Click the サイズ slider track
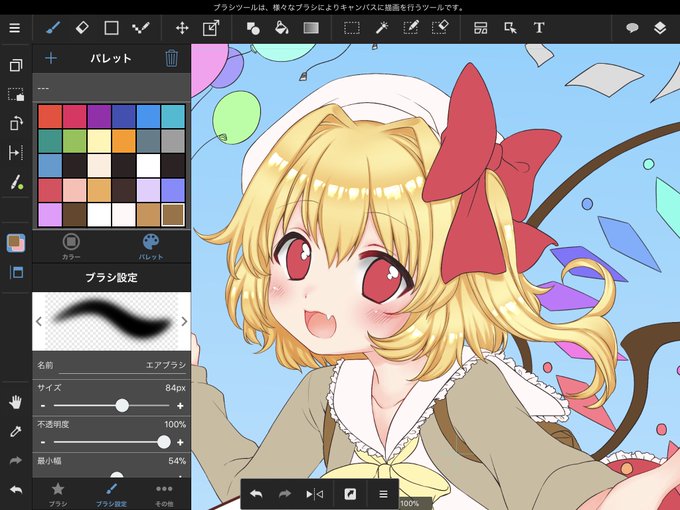 [111, 406]
